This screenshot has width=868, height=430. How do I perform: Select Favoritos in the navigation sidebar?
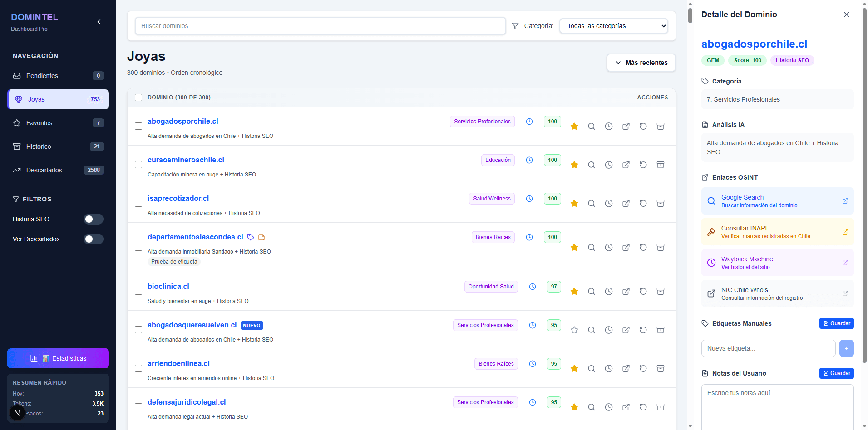point(39,122)
